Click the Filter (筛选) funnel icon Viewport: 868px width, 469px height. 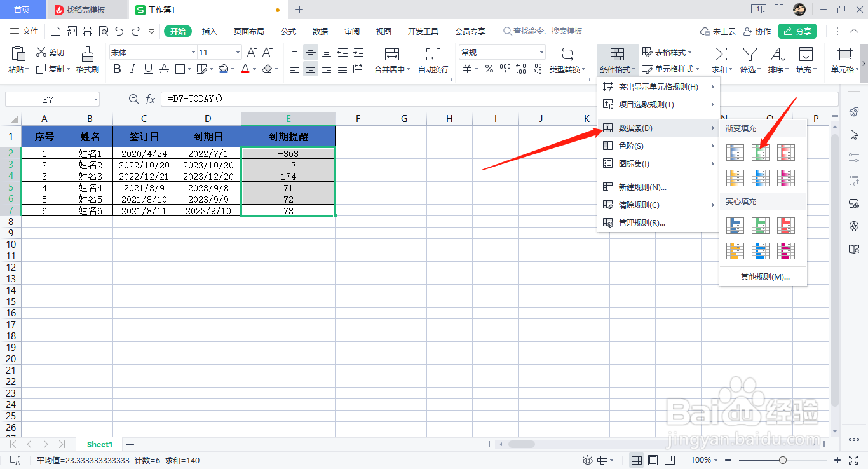coord(750,54)
